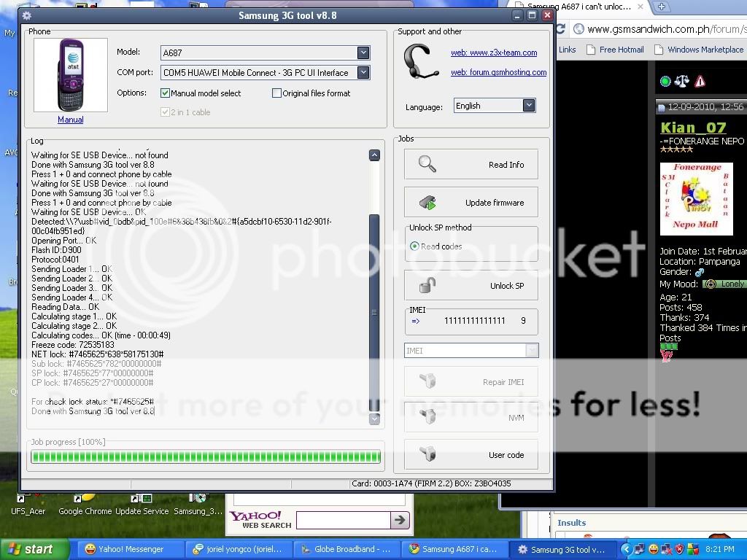The image size is (747, 560).
Task: Click the Yahoo web search input
Action: [343, 520]
